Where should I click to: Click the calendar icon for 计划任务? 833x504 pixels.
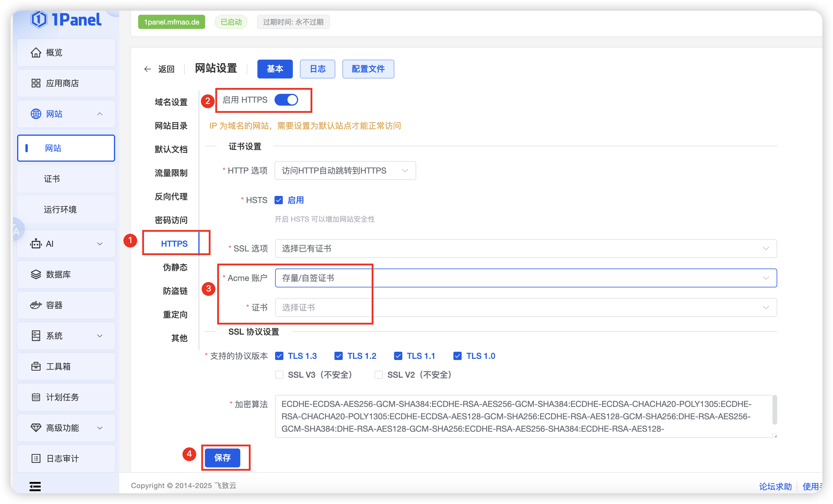pyautogui.click(x=36, y=397)
